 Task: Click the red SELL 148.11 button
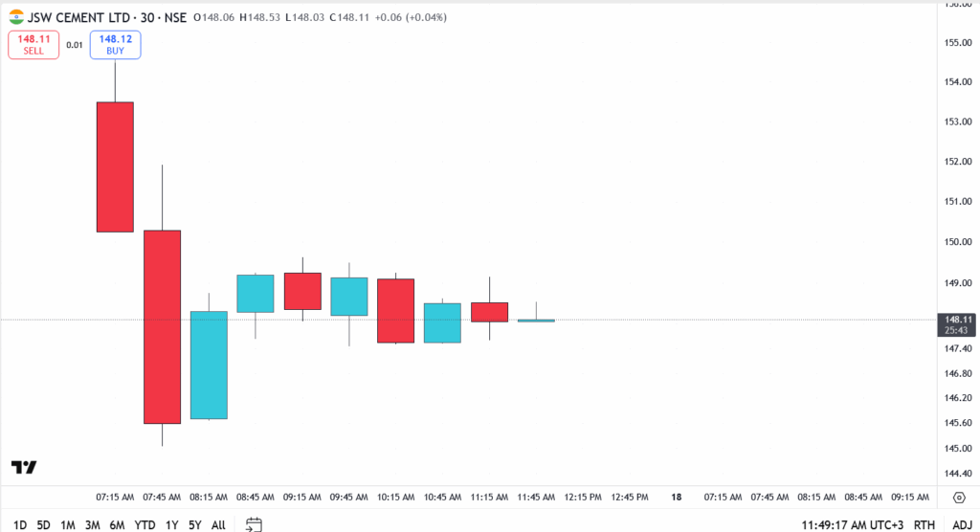[x=33, y=44]
